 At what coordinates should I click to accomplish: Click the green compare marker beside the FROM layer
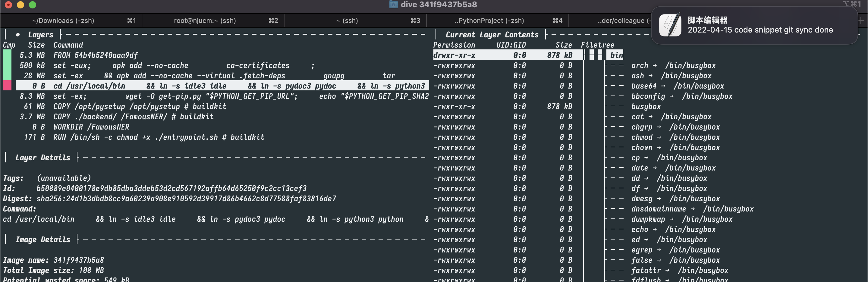click(x=7, y=55)
